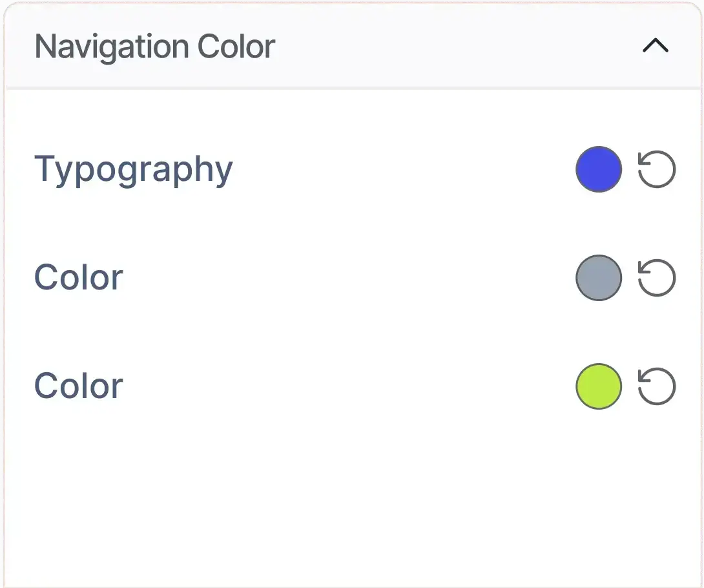This screenshot has width=704, height=588.
Task: Collapse the Navigation Color section
Action: pyautogui.click(x=656, y=46)
